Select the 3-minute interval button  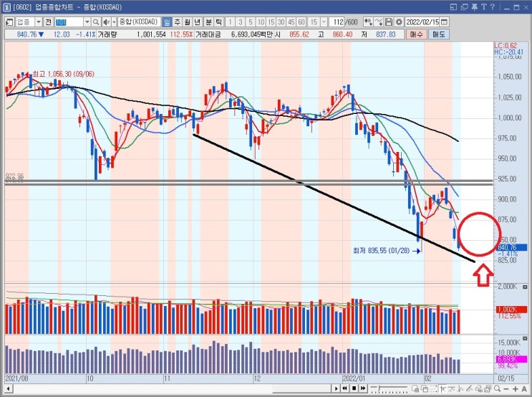[x=240, y=22]
